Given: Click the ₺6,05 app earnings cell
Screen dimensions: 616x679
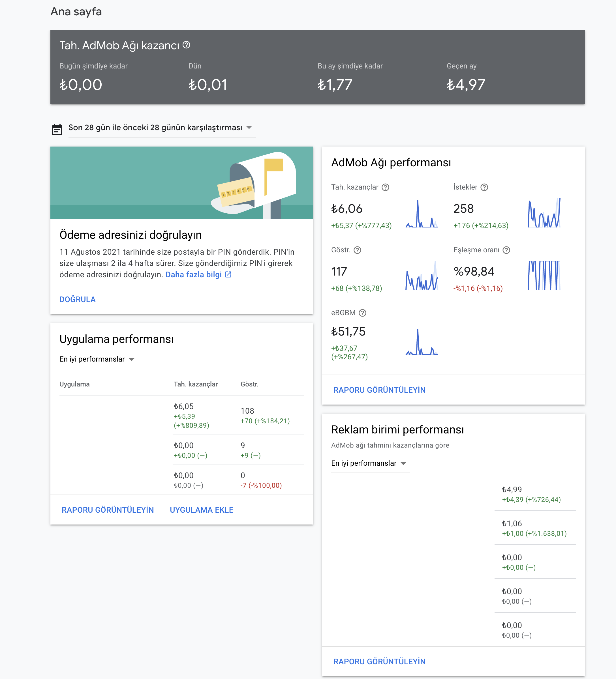Looking at the screenshot, I should pyautogui.click(x=184, y=407).
